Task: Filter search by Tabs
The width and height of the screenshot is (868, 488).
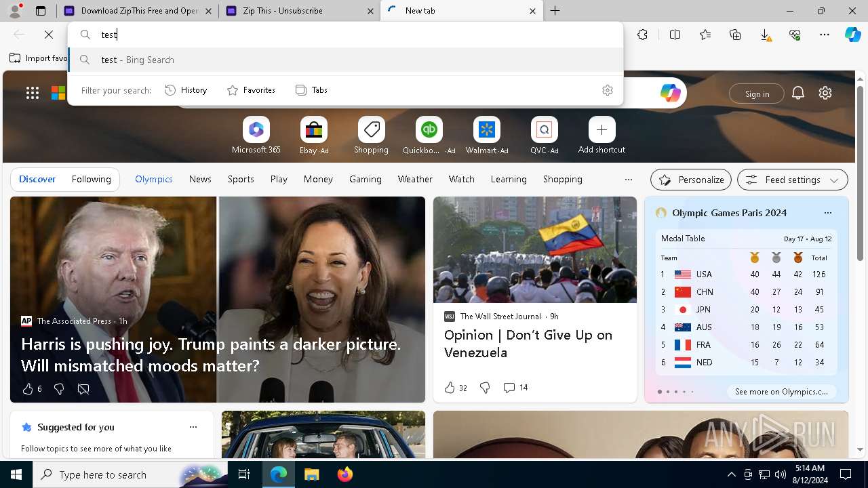Action: [312, 90]
